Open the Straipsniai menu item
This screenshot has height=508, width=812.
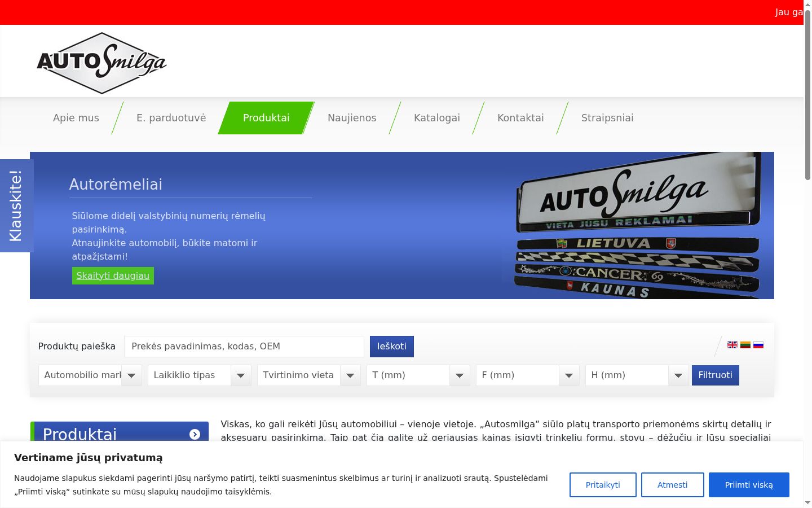tap(607, 118)
